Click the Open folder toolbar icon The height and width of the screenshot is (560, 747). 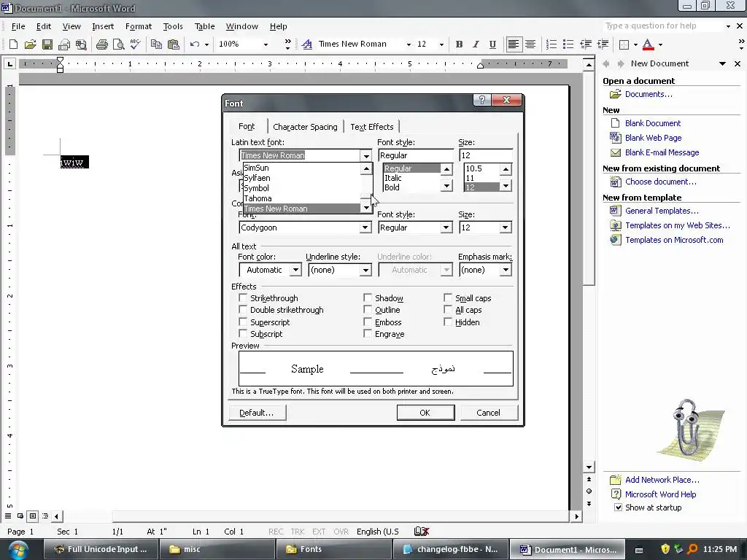click(x=30, y=44)
